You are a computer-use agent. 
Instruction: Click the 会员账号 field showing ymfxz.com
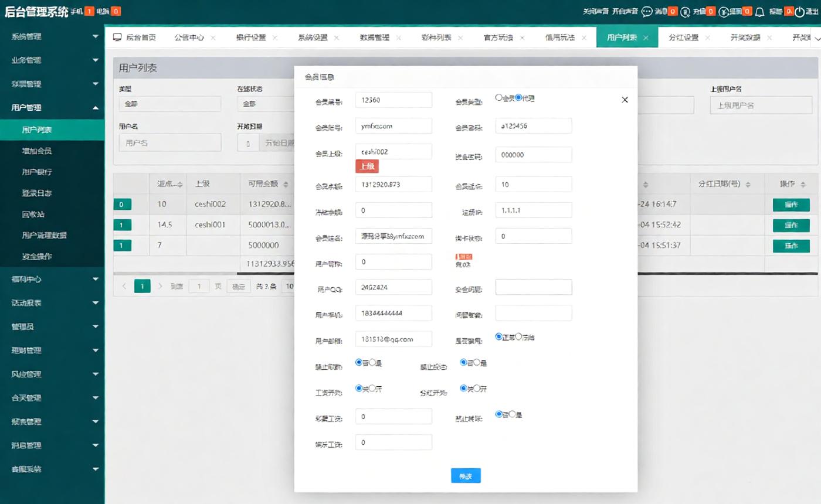pyautogui.click(x=393, y=125)
